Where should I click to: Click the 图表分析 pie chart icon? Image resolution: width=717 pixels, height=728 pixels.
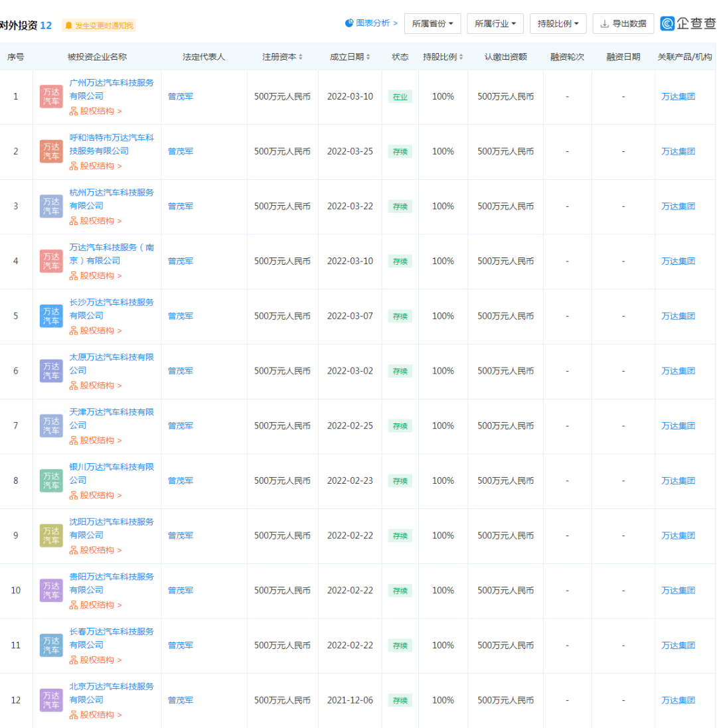[x=349, y=23]
